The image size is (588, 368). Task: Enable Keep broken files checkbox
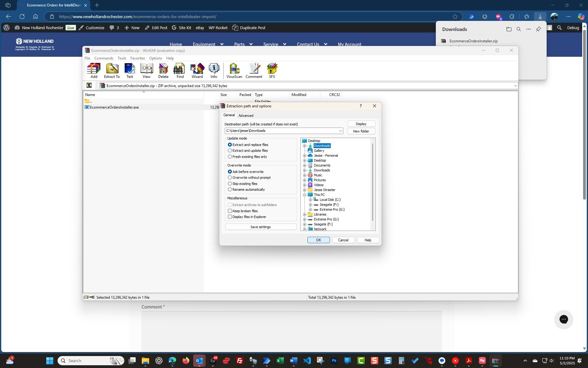coord(230,211)
